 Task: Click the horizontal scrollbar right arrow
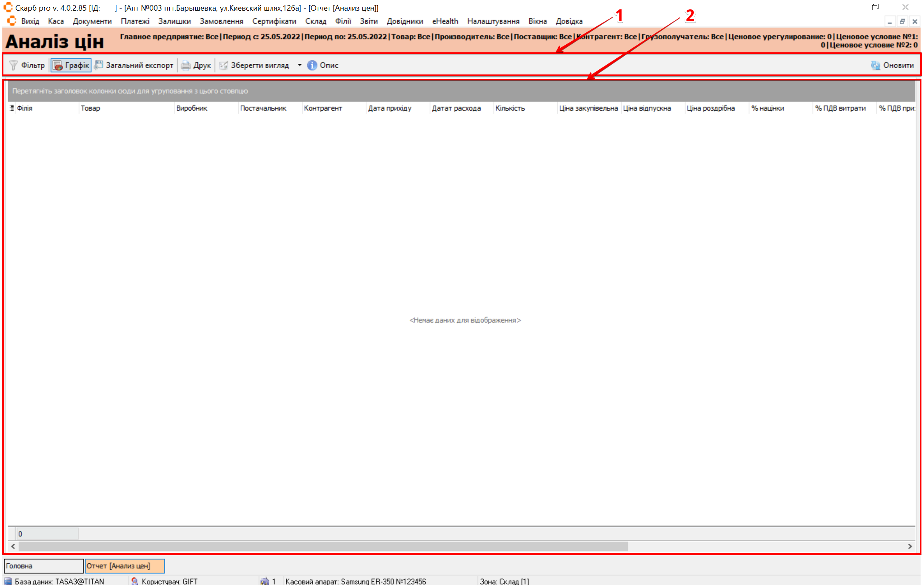click(x=910, y=546)
